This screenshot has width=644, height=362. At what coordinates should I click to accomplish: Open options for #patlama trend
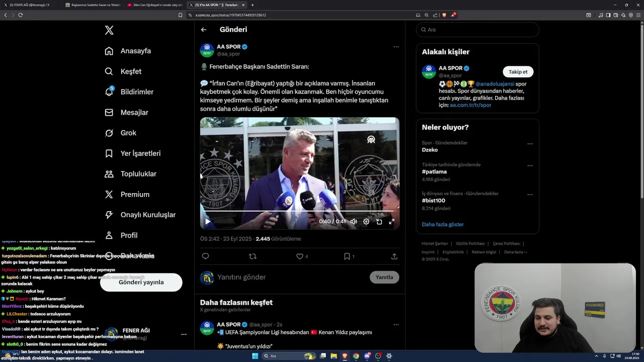530,165
